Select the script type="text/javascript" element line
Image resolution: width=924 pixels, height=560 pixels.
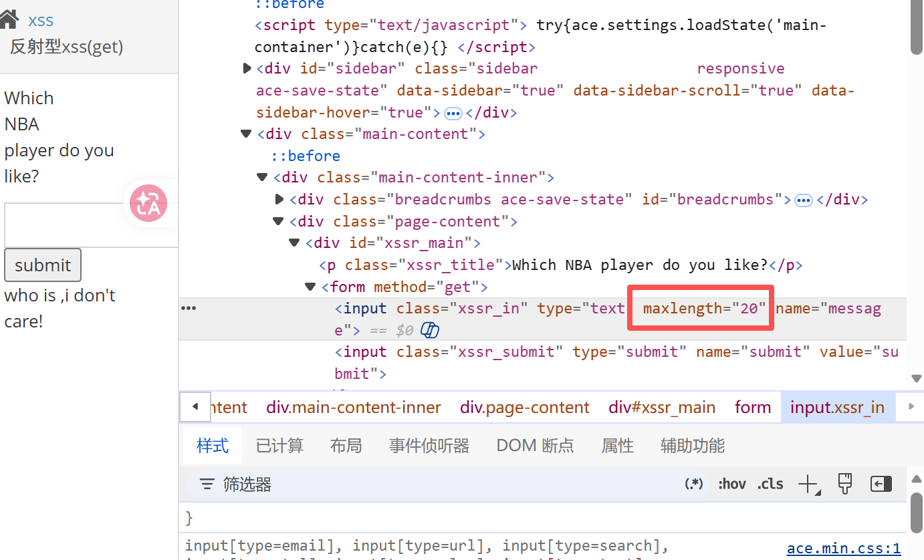tap(540, 36)
